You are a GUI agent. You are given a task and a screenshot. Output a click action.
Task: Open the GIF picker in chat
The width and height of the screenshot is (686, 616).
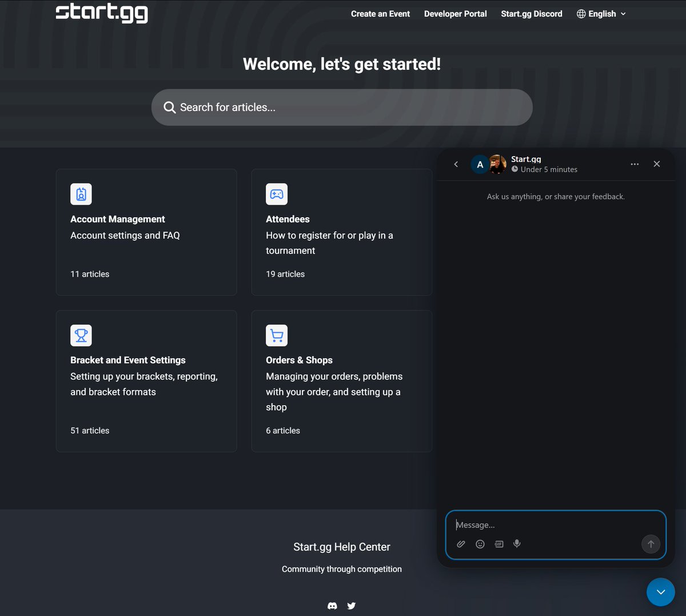pyautogui.click(x=499, y=544)
